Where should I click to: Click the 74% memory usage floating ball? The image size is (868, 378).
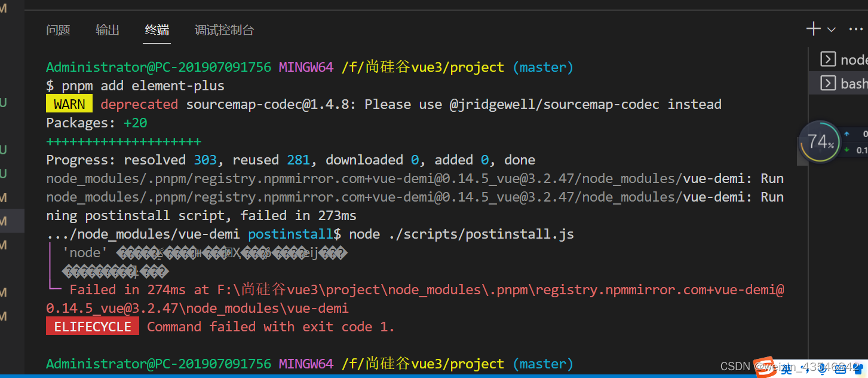click(x=820, y=142)
